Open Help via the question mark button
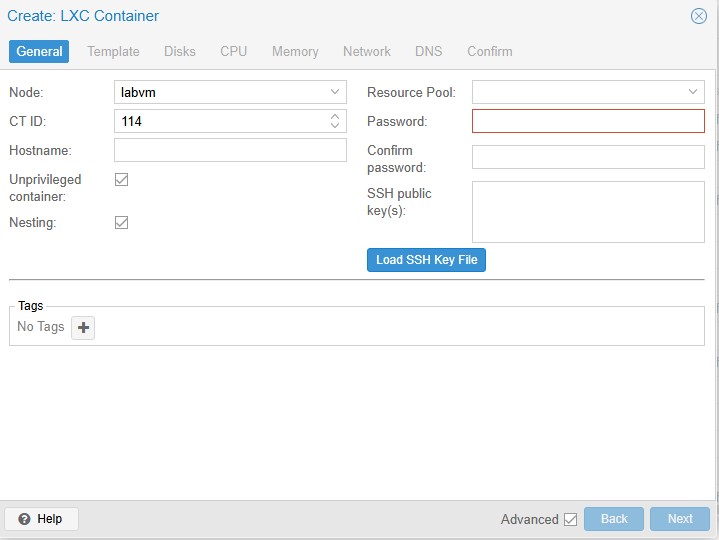The width and height of the screenshot is (719, 540). pos(41,519)
